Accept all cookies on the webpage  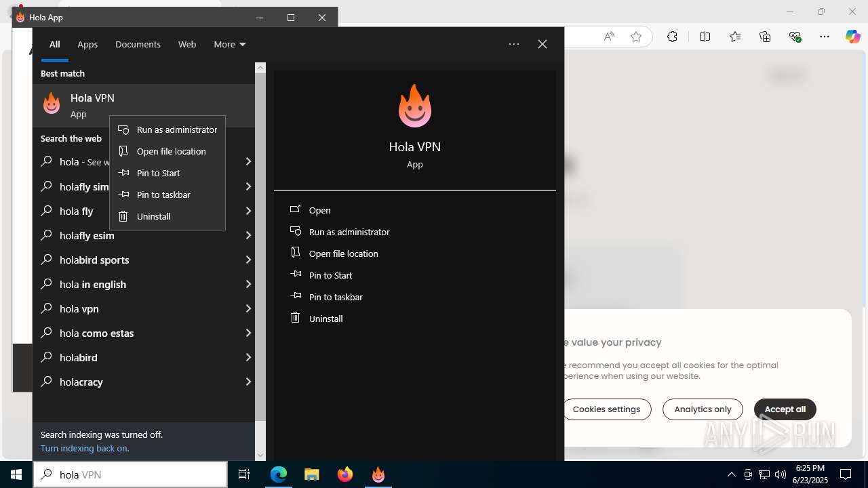click(x=785, y=409)
